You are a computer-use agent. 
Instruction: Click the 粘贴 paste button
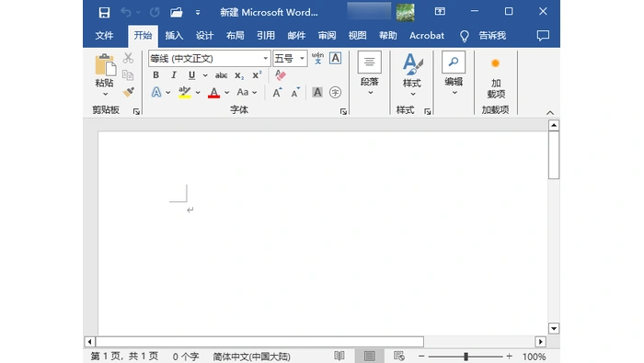(104, 74)
